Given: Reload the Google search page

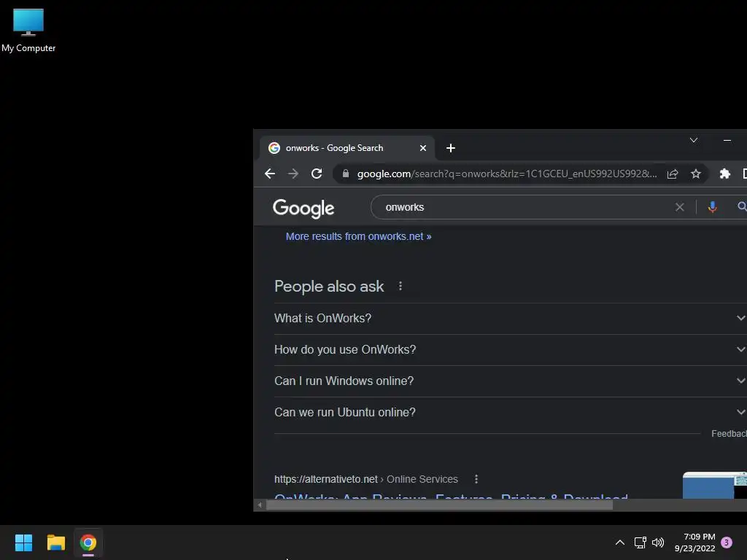Looking at the screenshot, I should click(x=317, y=174).
